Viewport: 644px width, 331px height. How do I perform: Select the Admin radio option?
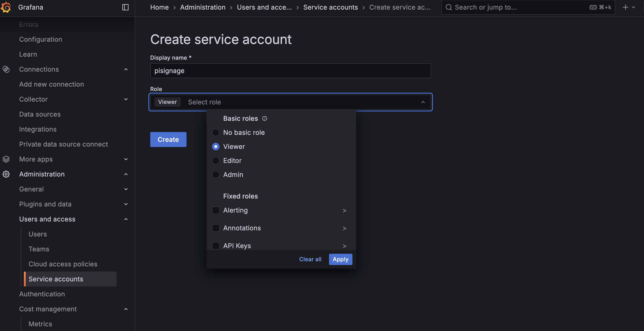click(x=216, y=174)
